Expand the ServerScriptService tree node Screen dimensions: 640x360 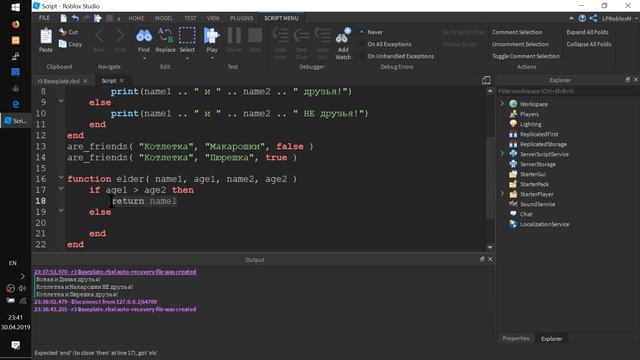502,154
